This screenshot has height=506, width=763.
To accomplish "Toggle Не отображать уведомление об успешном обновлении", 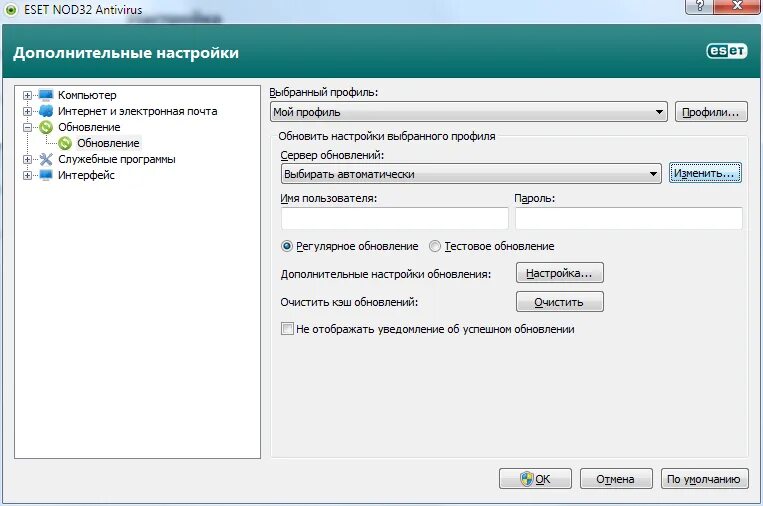I will click(x=287, y=329).
